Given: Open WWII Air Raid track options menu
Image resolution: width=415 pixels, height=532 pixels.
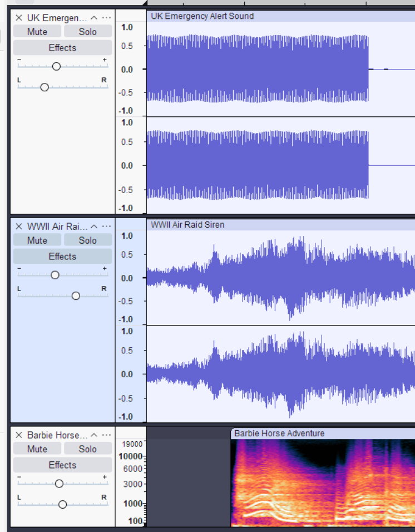Looking at the screenshot, I should point(106,226).
